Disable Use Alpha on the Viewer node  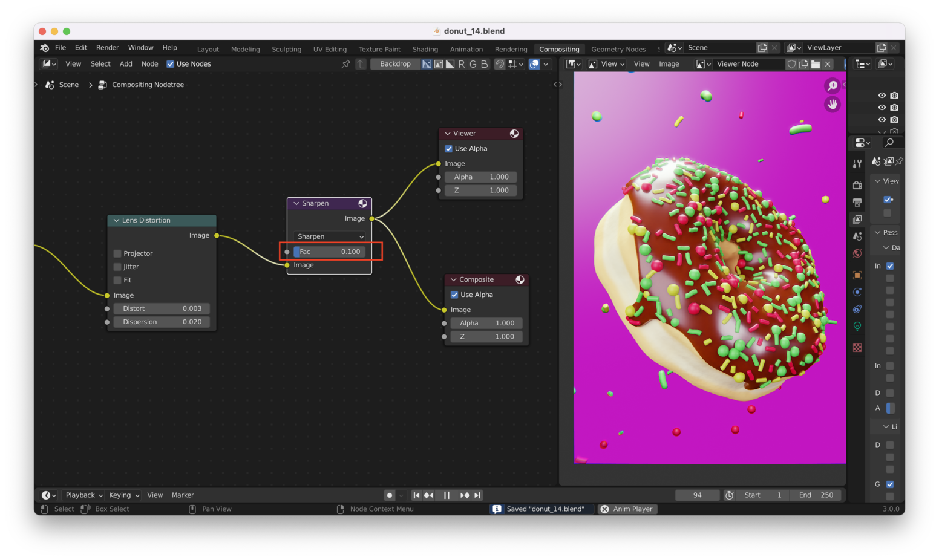[x=449, y=149]
